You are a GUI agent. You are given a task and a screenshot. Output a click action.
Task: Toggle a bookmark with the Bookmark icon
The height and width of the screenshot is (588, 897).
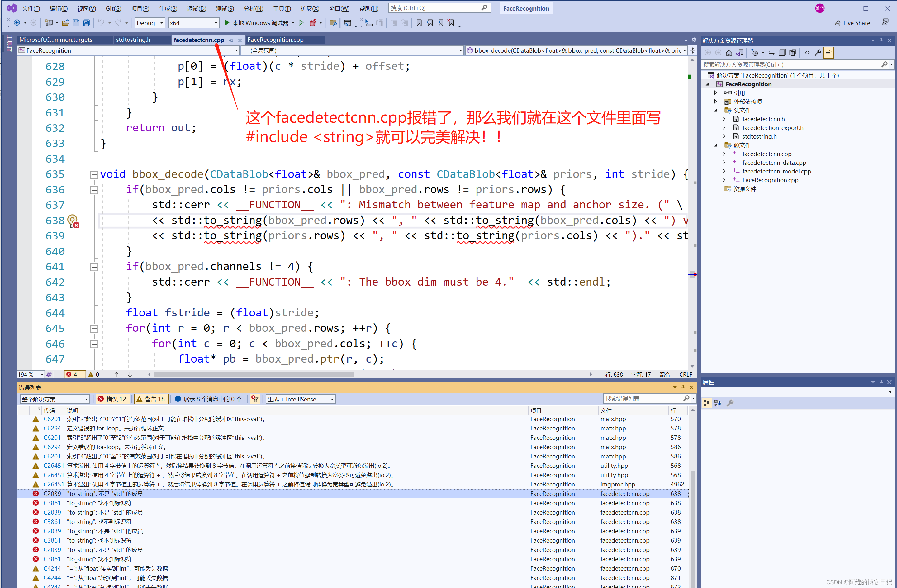(x=419, y=23)
